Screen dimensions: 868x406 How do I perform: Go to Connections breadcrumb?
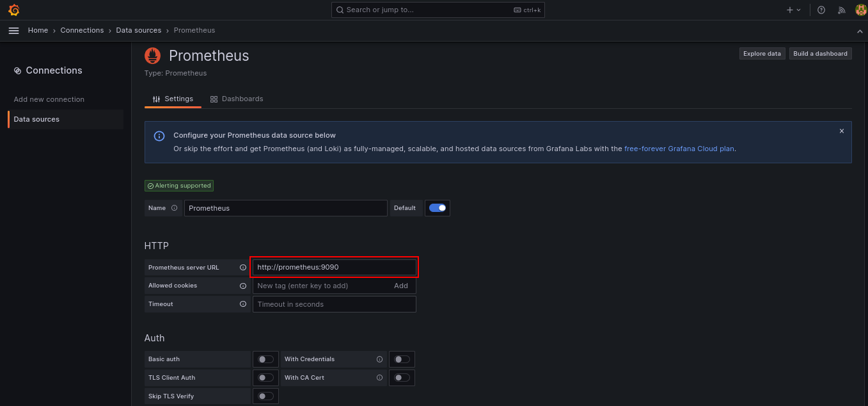82,30
